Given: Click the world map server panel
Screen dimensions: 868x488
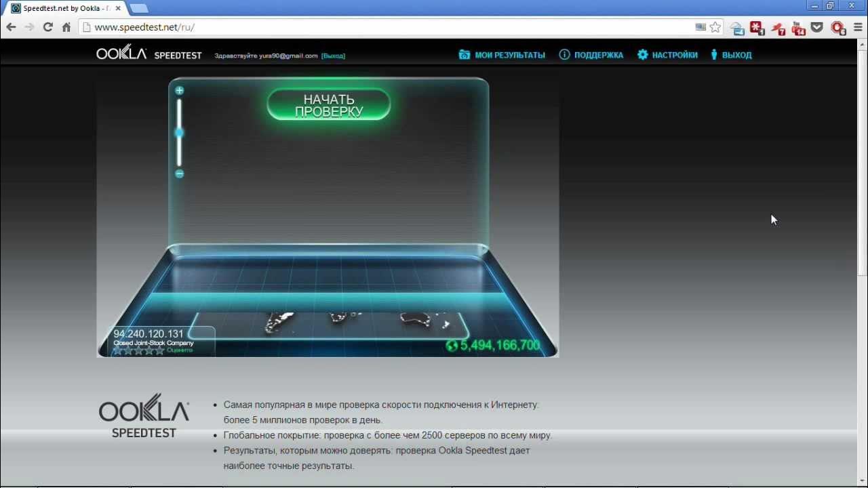Looking at the screenshot, I should click(329, 325).
